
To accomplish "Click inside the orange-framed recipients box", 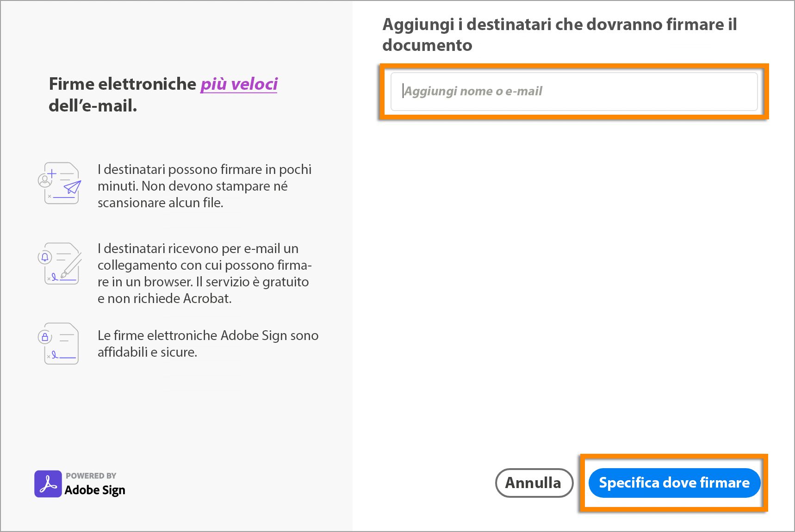I will click(x=574, y=91).
